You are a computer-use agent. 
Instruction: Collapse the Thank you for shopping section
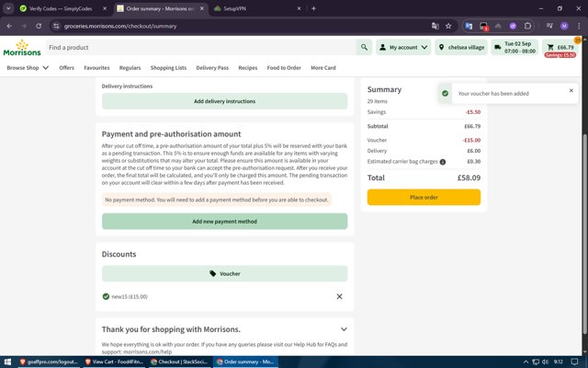click(344, 329)
